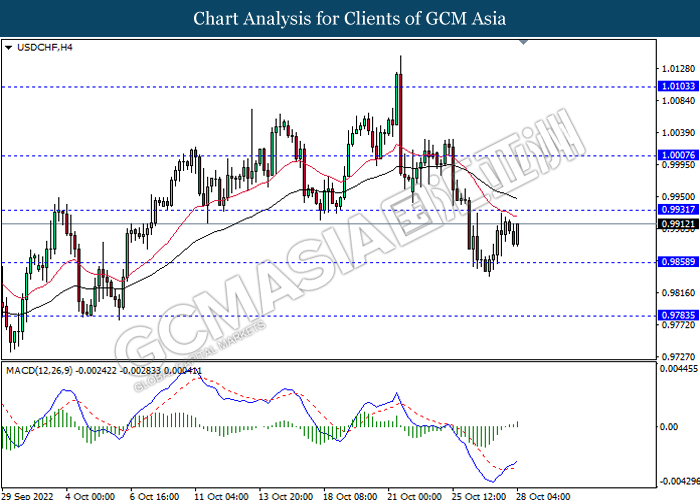
Task: Click the 4 Oct 00:00 time label
Action: tap(90, 496)
